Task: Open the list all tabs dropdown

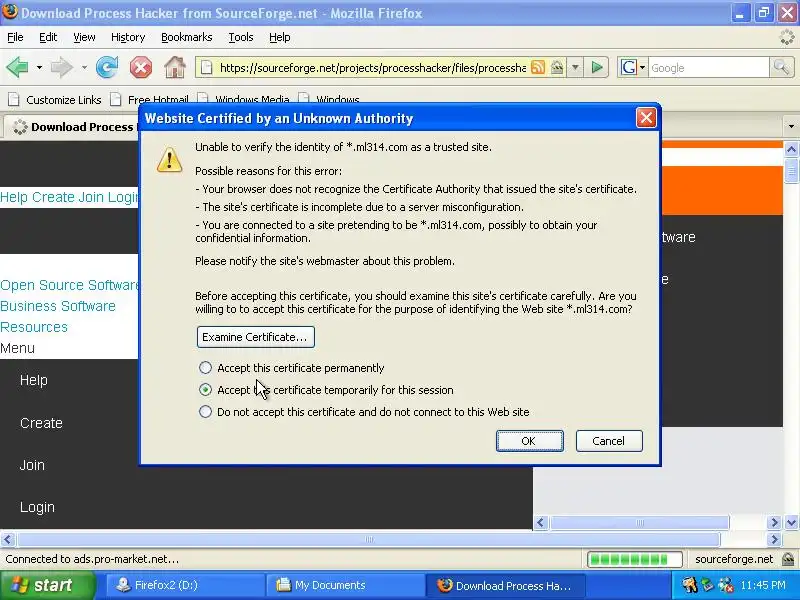Action: pos(791,126)
